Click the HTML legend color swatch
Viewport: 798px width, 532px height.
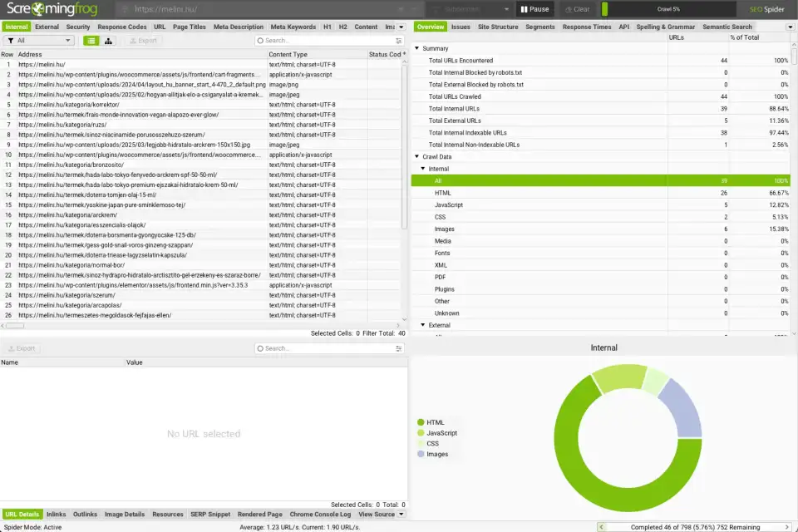421,422
